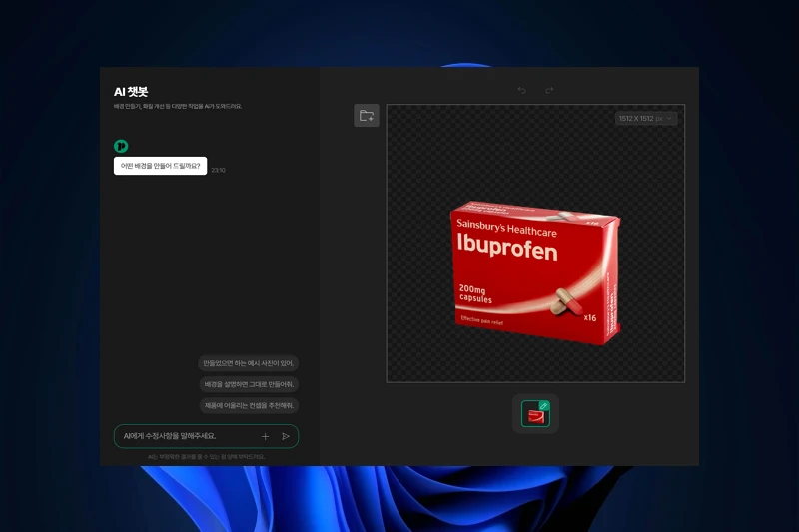Send message with the paper plane icon

286,436
